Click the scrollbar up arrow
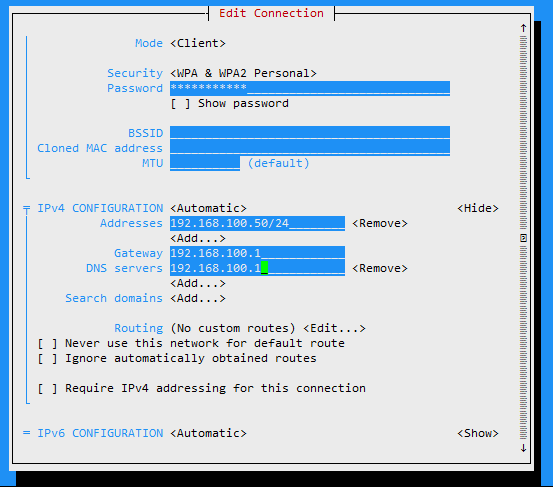Screen dimensions: 553x487 pos(523,28)
